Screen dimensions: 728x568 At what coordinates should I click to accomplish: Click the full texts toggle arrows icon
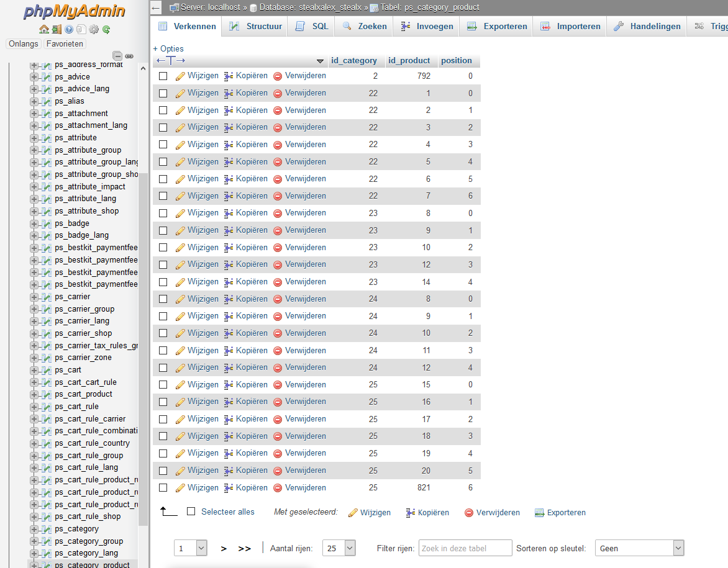[x=171, y=60]
